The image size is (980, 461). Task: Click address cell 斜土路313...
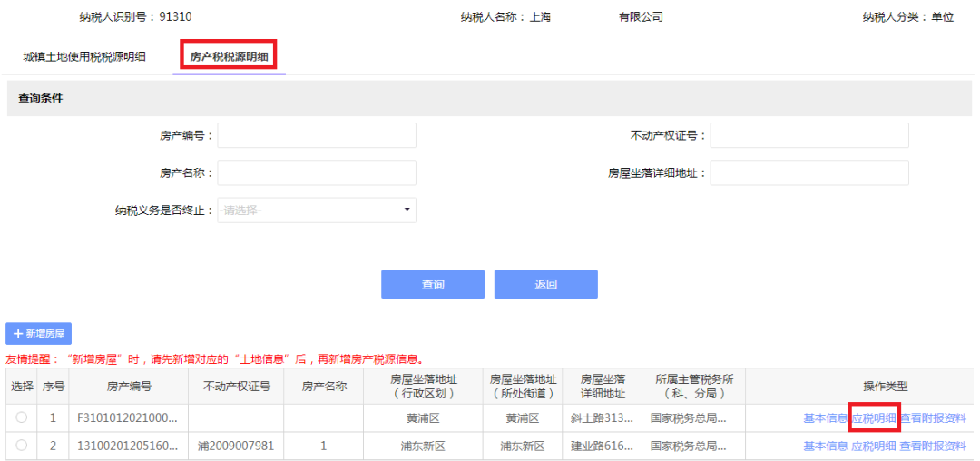602,418
